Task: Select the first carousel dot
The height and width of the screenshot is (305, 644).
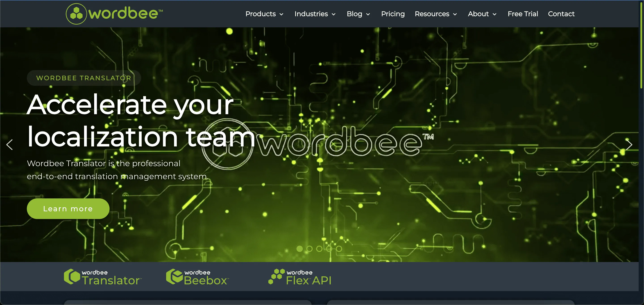Action: click(299, 249)
